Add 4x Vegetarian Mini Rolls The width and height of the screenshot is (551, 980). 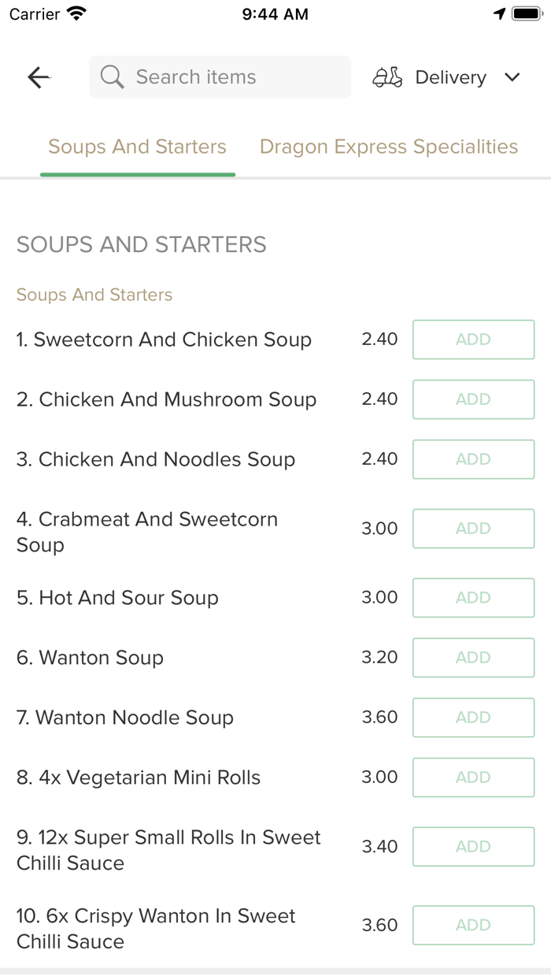(x=473, y=778)
